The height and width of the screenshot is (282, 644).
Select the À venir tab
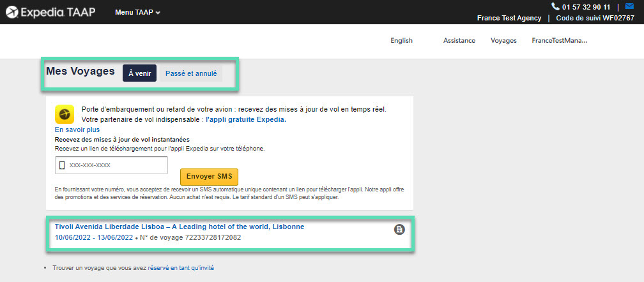point(140,74)
